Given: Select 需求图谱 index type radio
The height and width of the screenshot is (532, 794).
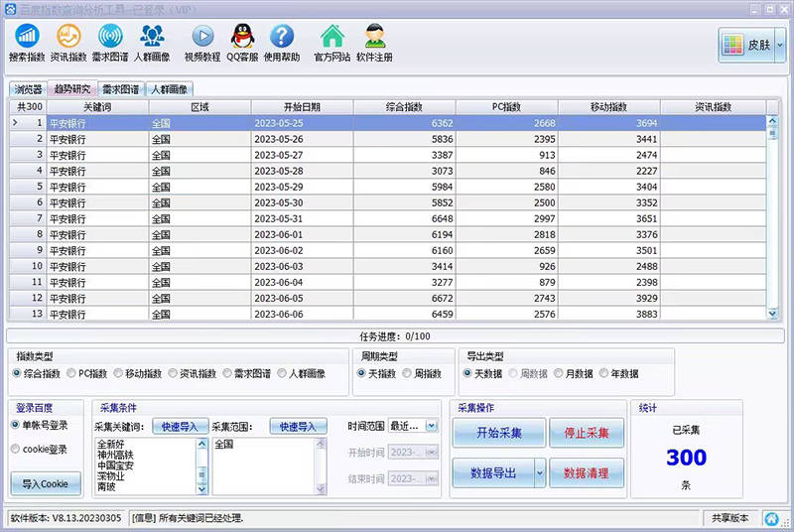Looking at the screenshot, I should pos(247,373).
